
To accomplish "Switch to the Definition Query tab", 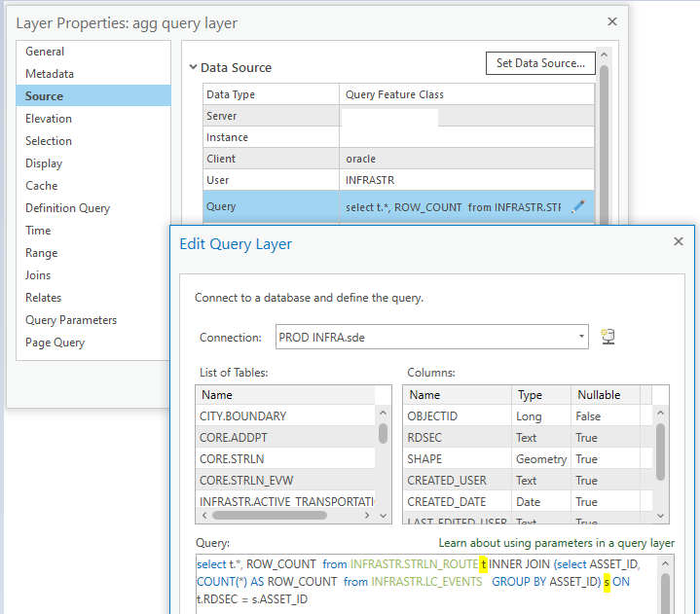I will click(67, 208).
